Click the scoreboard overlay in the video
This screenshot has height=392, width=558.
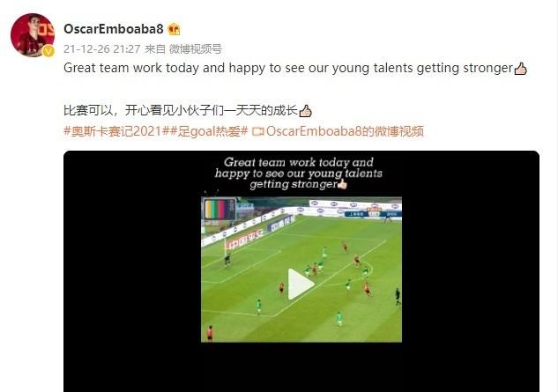coord(219,209)
